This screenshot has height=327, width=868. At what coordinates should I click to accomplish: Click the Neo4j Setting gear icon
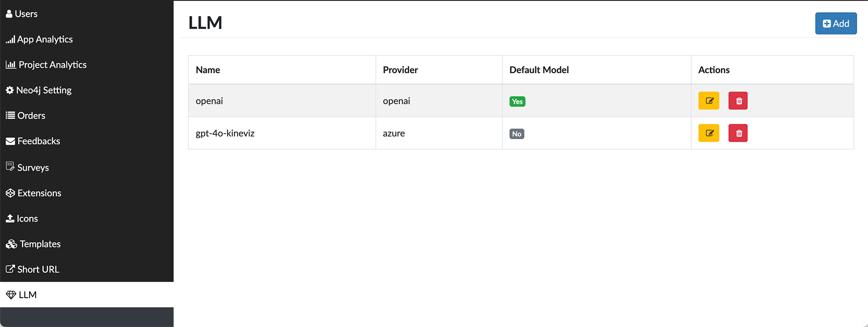(x=9, y=90)
